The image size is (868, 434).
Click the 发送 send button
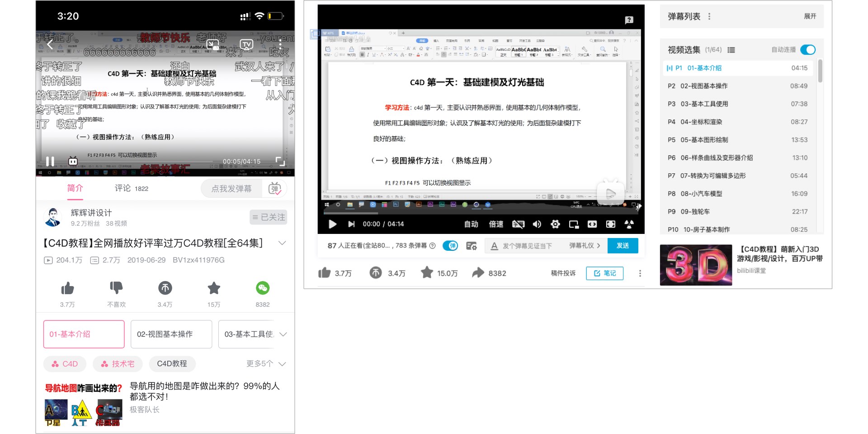(x=623, y=246)
